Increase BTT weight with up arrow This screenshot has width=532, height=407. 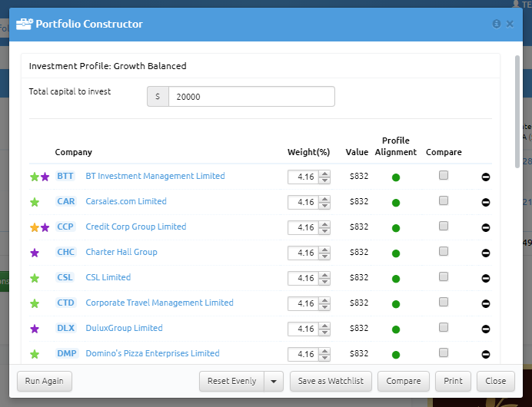point(324,174)
